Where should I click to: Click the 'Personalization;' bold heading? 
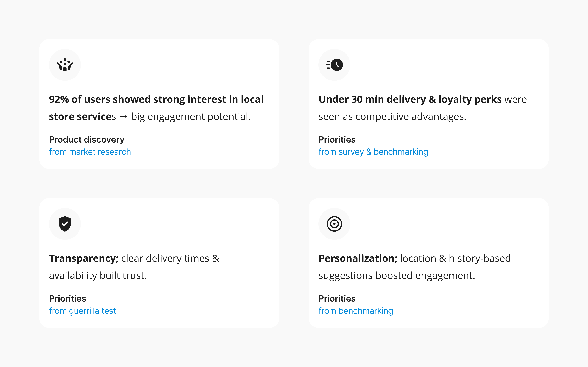click(358, 258)
